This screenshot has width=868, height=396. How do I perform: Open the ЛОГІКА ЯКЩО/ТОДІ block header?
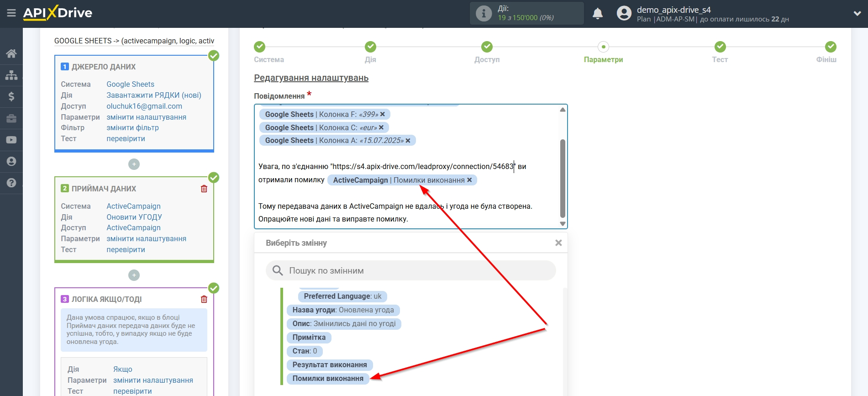pyautogui.click(x=106, y=299)
